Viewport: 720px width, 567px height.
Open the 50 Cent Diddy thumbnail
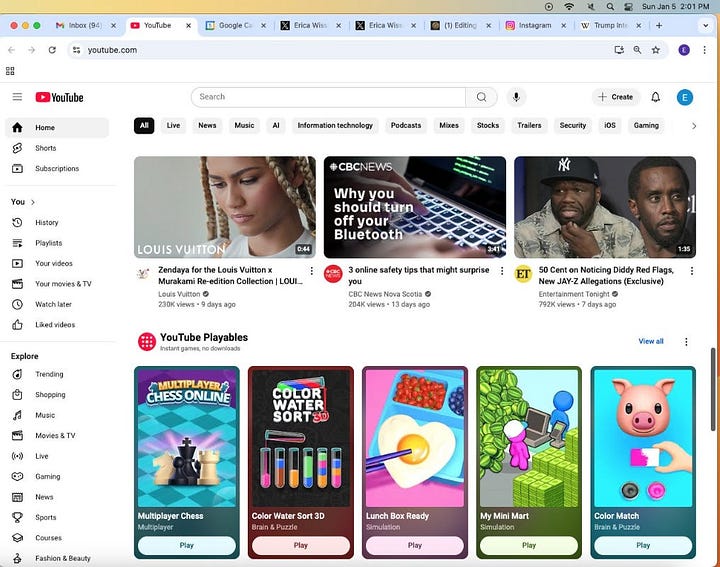[x=605, y=207]
